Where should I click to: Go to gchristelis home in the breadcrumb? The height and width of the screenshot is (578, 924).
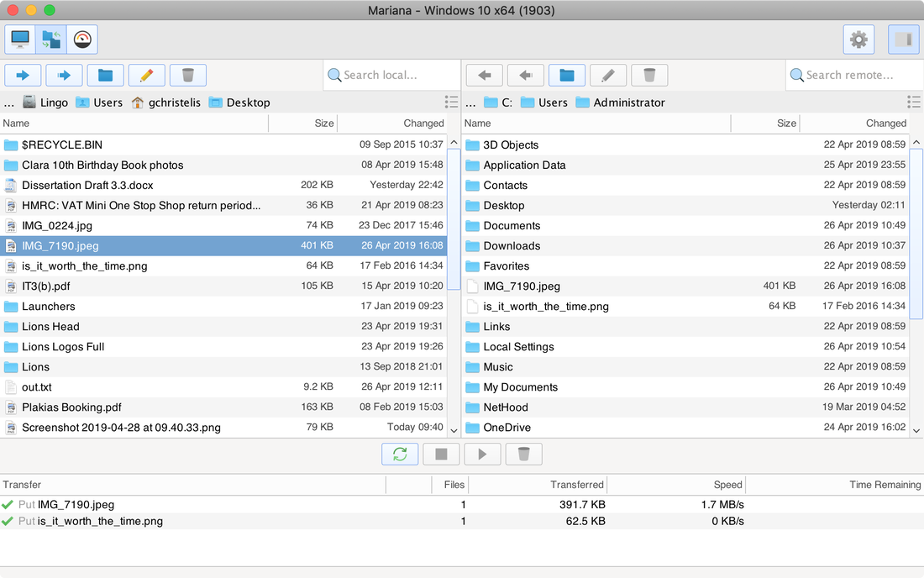[x=165, y=102]
